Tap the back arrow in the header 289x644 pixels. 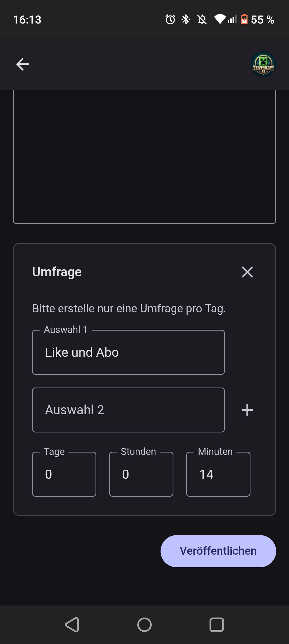(x=22, y=64)
